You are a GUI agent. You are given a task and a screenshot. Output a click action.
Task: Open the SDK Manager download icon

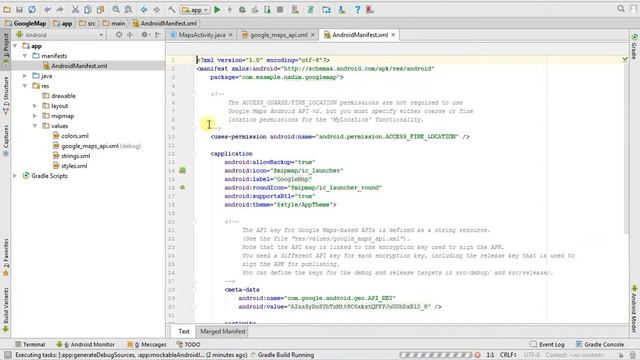[x=342, y=9]
